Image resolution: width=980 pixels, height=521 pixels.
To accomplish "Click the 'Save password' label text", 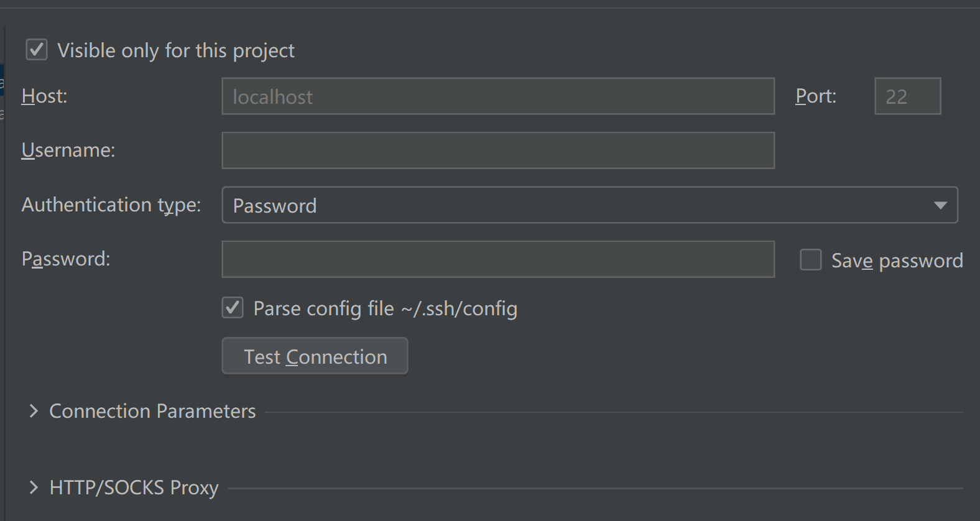I will pos(897,260).
